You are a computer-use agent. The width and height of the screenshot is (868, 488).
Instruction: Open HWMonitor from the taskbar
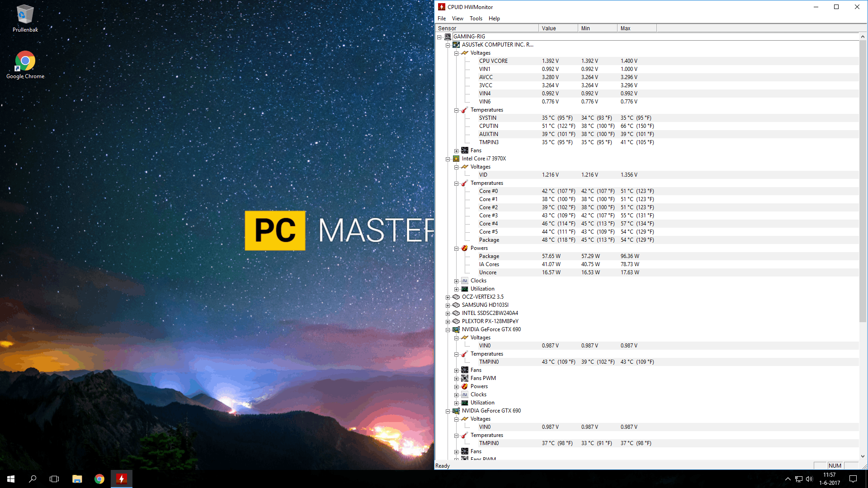(x=121, y=479)
